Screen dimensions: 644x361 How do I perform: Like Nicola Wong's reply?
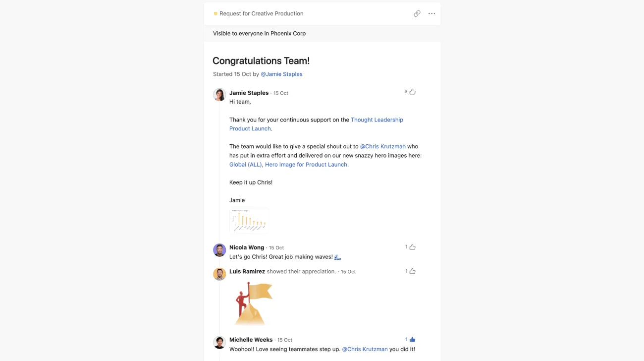point(412,246)
